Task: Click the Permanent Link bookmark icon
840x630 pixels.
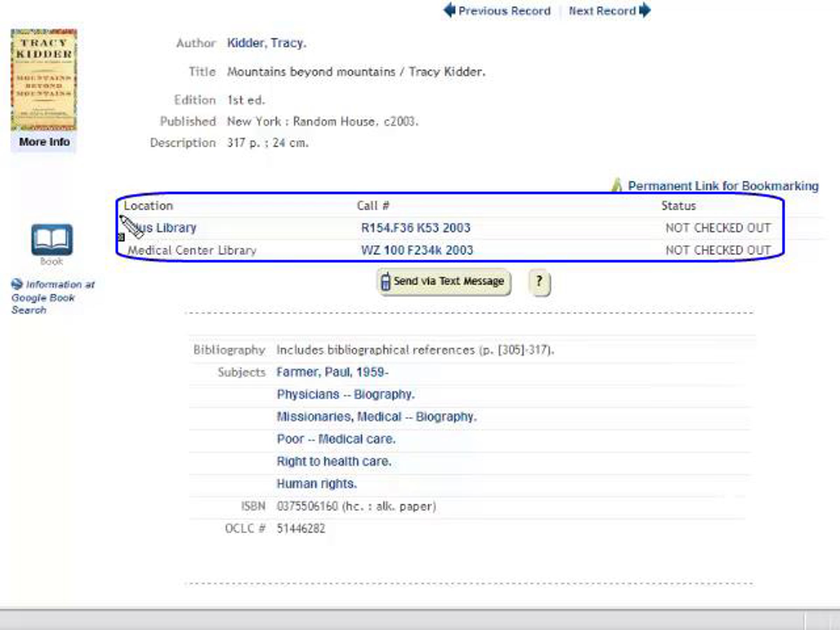Action: 617,185
